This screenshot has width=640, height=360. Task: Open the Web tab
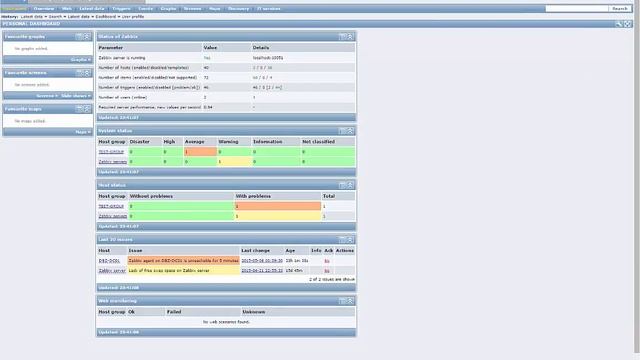(x=67, y=9)
